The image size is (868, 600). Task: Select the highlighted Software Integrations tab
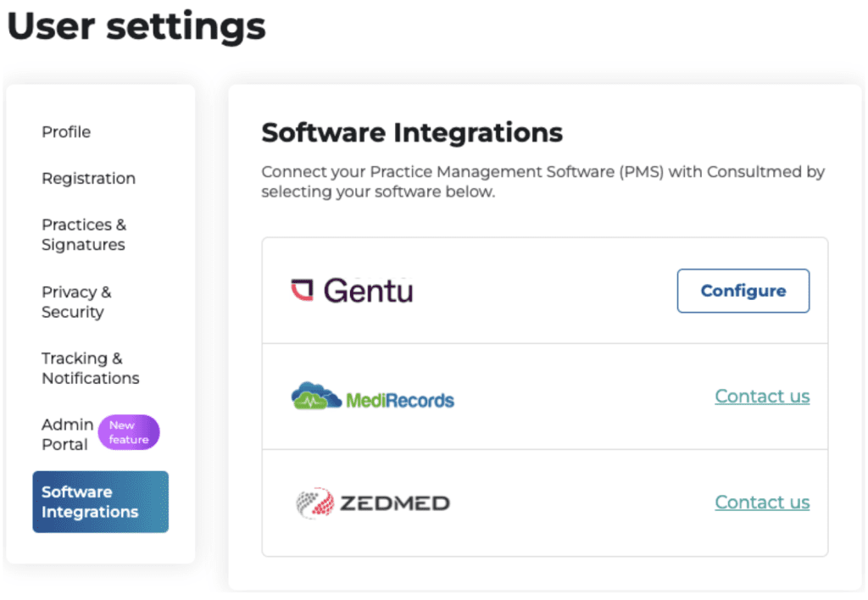(x=101, y=502)
